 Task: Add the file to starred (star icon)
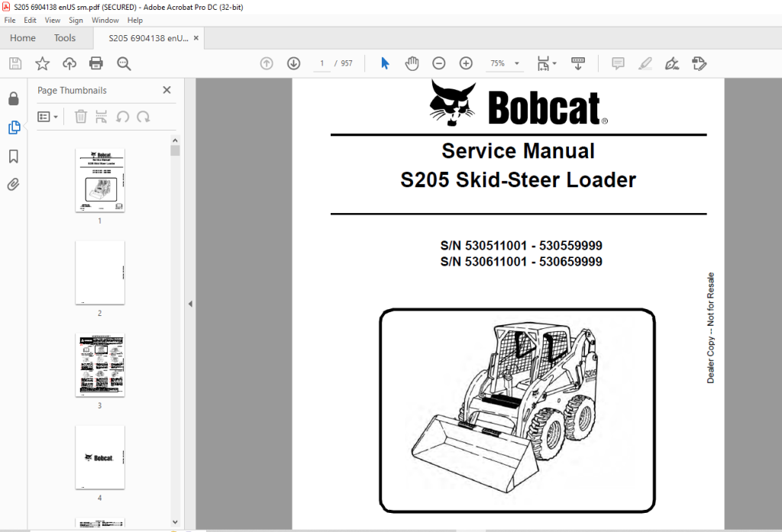pyautogui.click(x=43, y=63)
